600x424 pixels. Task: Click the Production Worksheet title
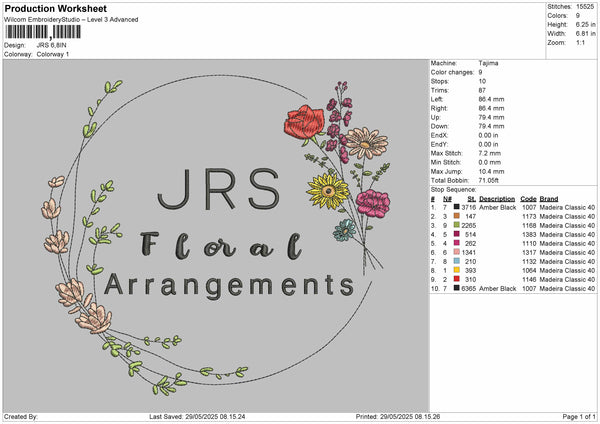pyautogui.click(x=54, y=8)
